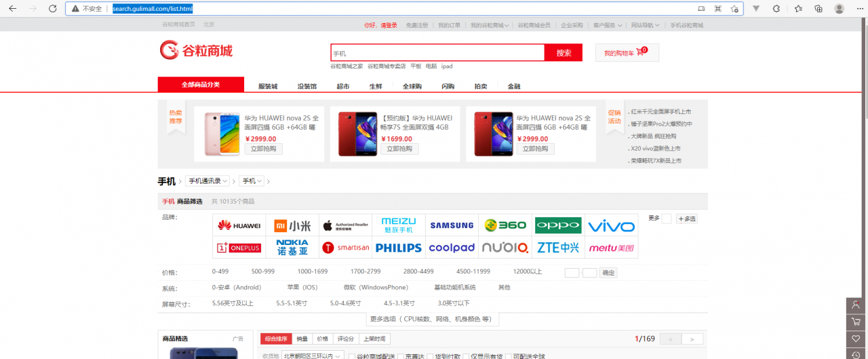Image resolution: width=868 pixels, height=359 pixels.
Task: Go back with the browser back arrow
Action: 12,9
